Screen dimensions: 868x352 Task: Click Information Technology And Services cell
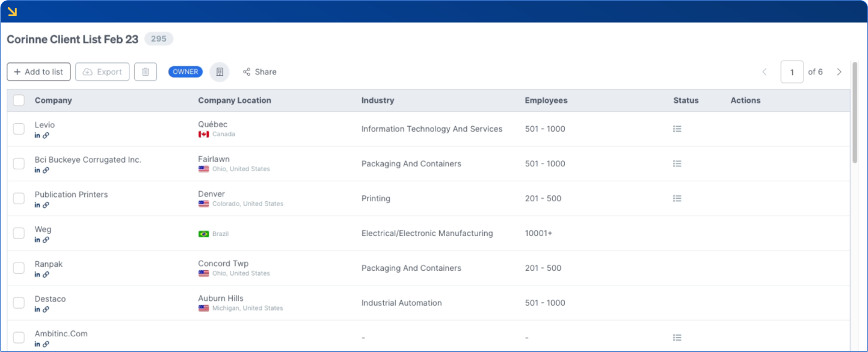point(432,129)
